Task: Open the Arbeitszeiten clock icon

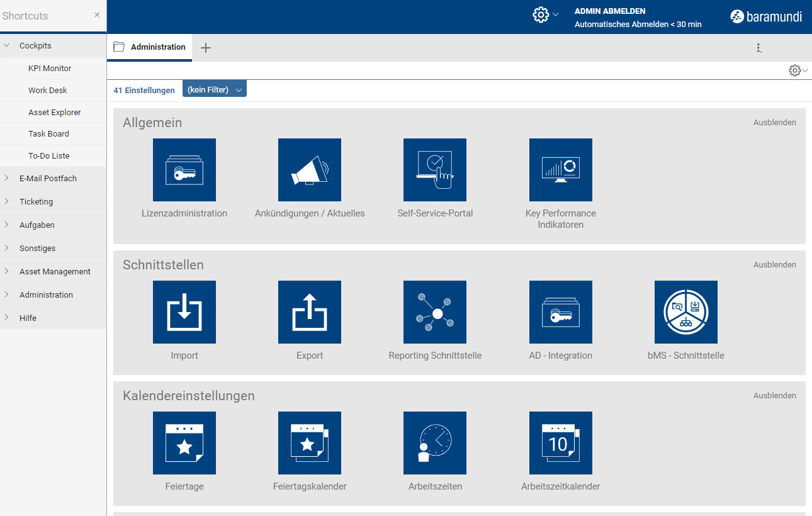Action: (x=434, y=443)
